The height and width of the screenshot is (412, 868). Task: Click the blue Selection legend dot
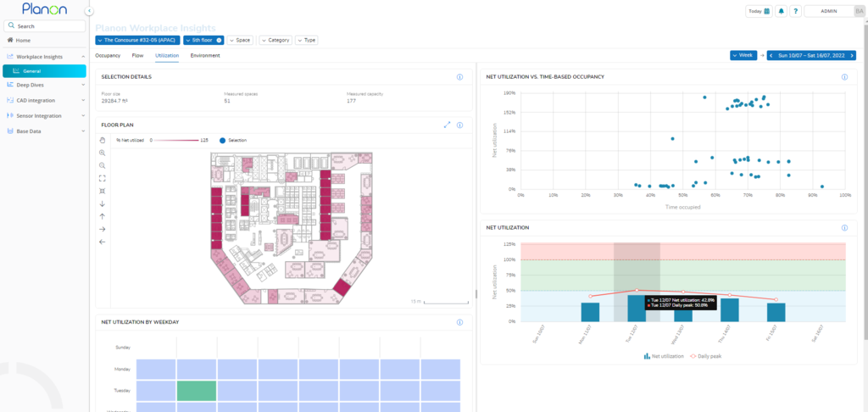(223, 140)
